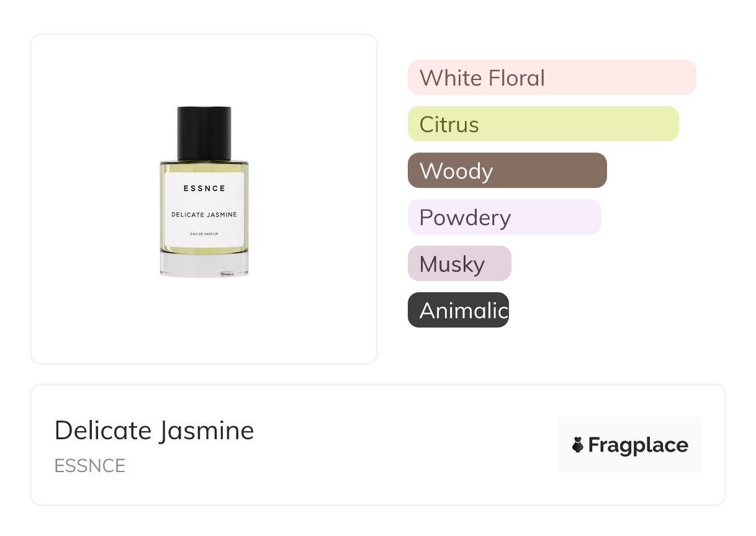Click the ESSNCE text on bottle label

[204, 189]
